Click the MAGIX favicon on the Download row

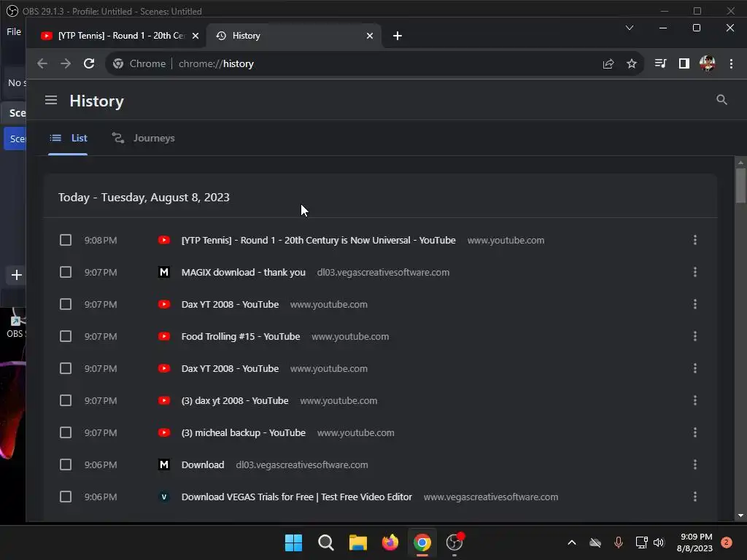(x=164, y=464)
